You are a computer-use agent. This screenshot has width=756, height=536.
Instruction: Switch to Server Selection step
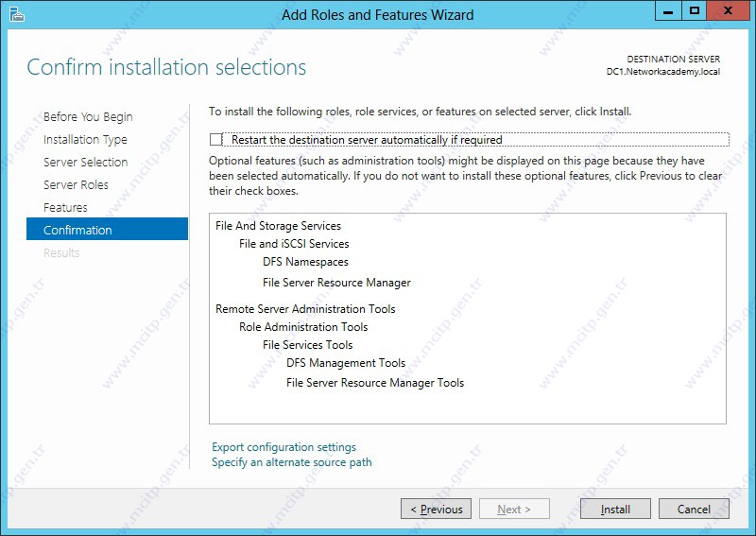pyautogui.click(x=85, y=162)
